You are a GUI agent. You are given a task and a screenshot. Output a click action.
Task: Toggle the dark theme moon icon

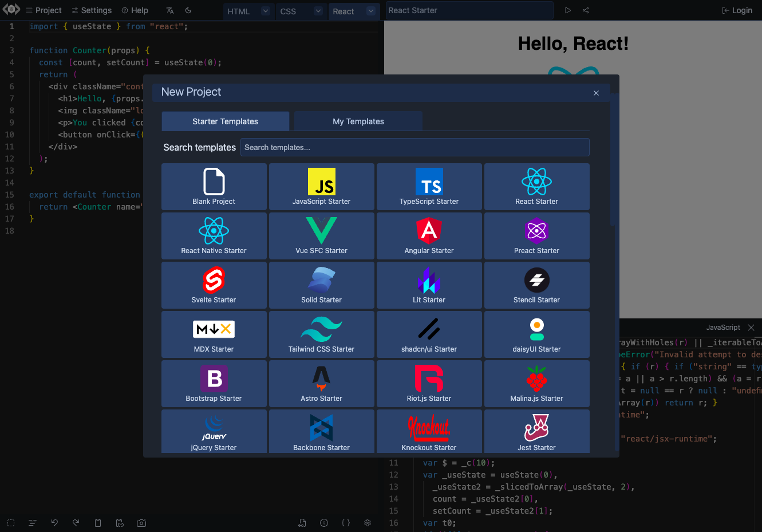point(188,10)
